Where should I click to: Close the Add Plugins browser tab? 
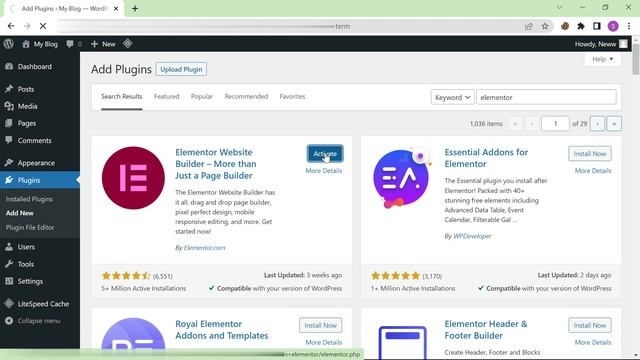(x=116, y=9)
